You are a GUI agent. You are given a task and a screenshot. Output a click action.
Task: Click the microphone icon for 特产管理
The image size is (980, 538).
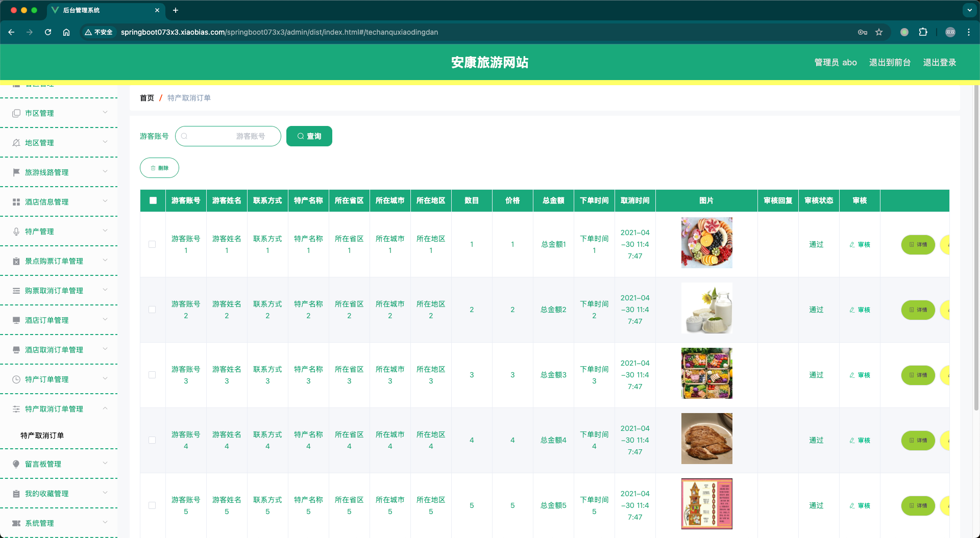16,232
